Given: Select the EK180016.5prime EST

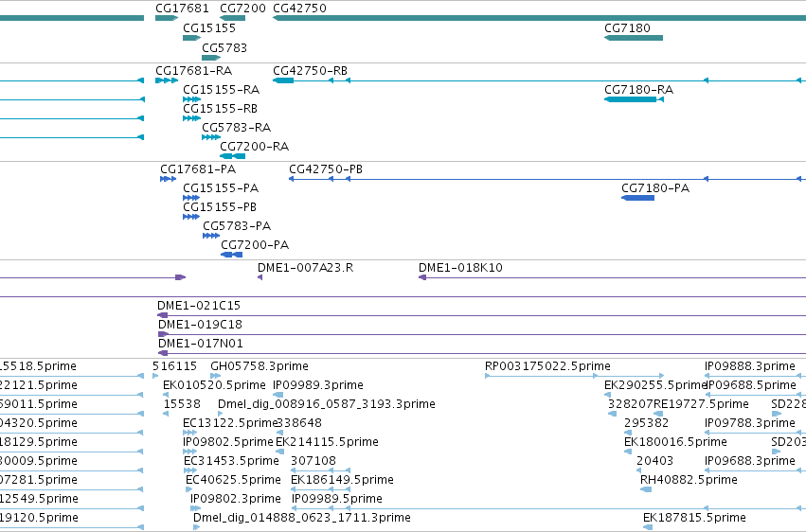Looking at the screenshot, I should coord(628,452).
